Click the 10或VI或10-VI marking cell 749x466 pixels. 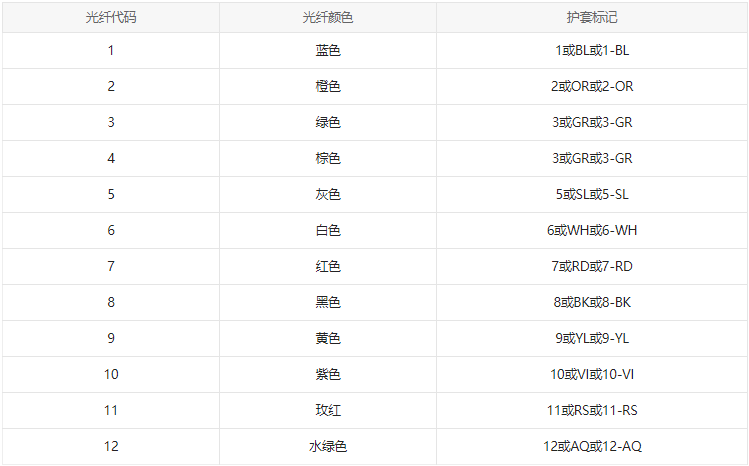pos(592,374)
